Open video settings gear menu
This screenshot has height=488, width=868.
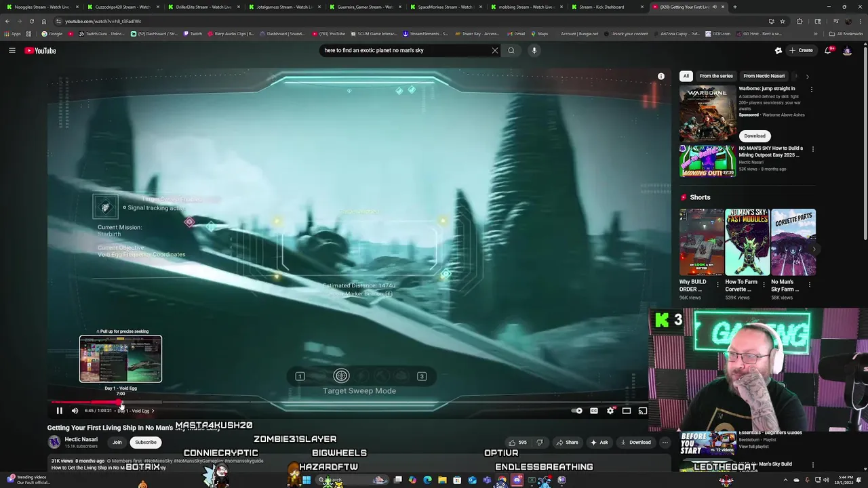point(610,411)
